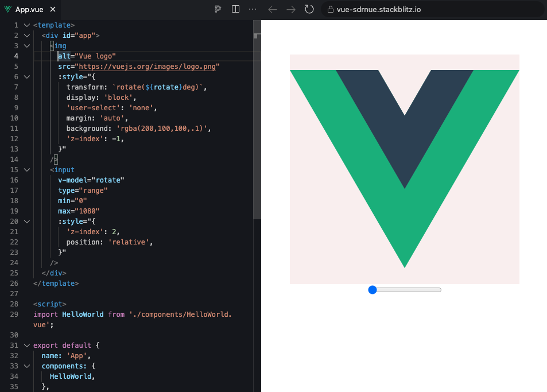Place cursor on alt="Vue logo" text
This screenshot has width=547, height=392.
(87, 56)
